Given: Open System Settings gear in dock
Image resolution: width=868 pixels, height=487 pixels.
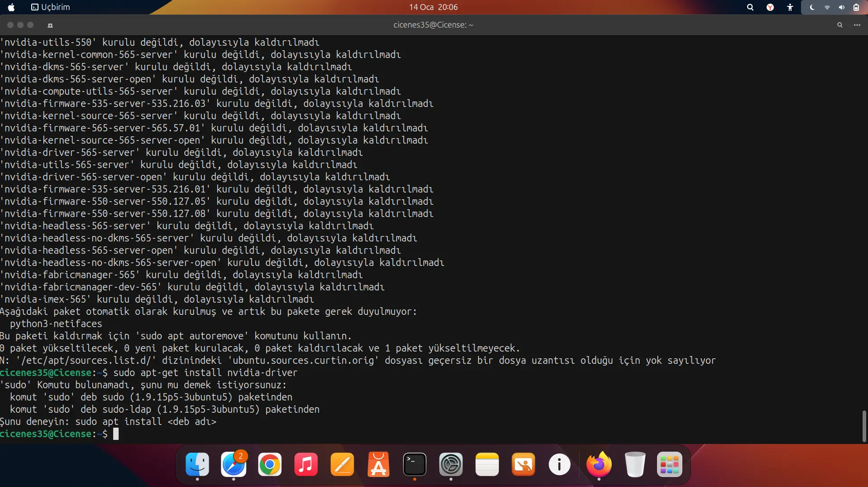Looking at the screenshot, I should pos(451,464).
